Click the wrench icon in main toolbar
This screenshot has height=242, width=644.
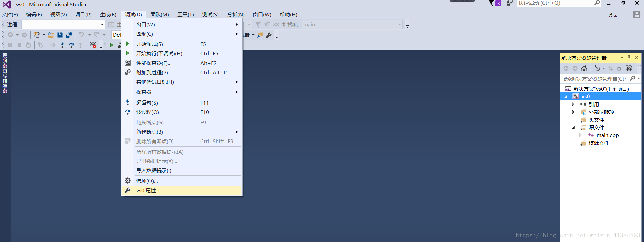tap(269, 35)
